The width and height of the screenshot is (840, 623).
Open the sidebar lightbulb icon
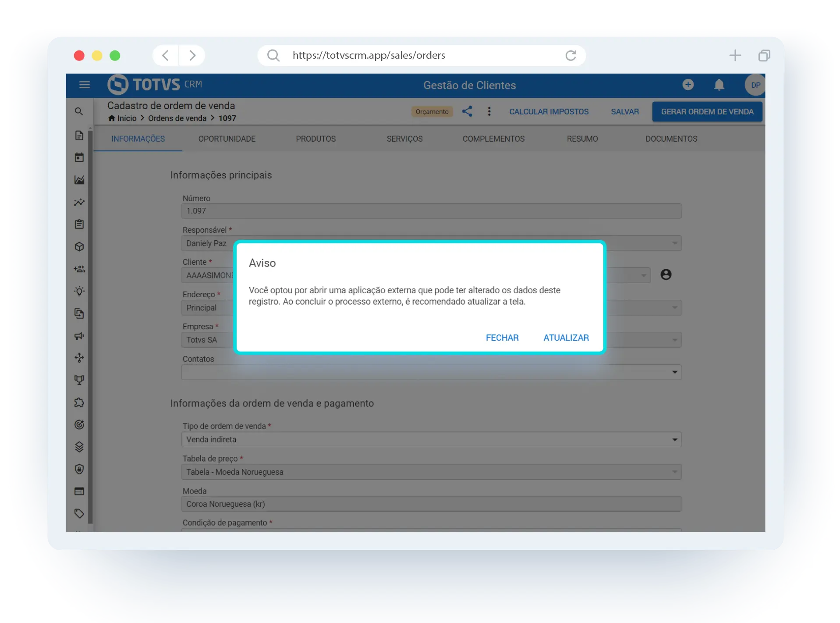[79, 291]
